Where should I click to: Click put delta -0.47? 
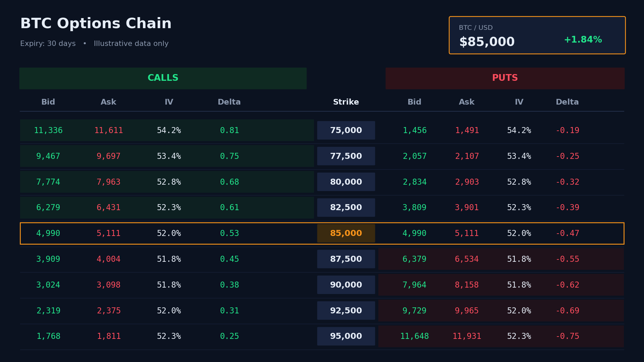[568, 233]
